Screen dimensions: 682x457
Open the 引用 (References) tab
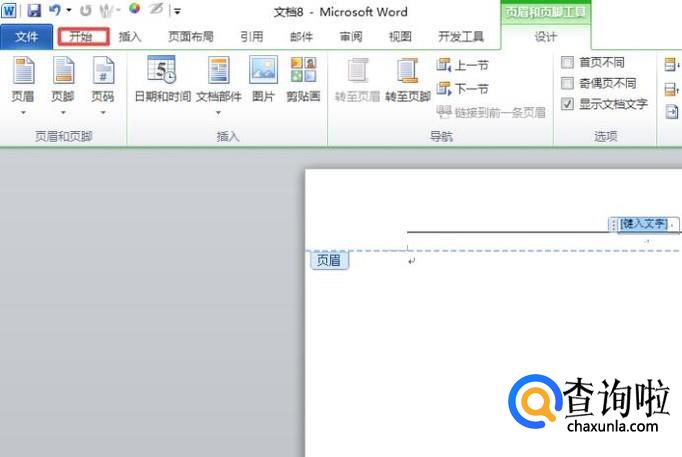(x=252, y=37)
